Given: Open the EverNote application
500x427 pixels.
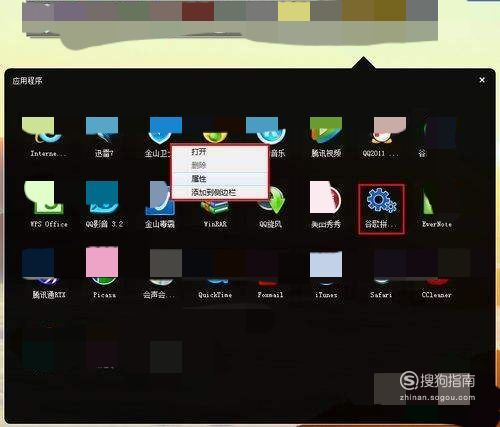Looking at the screenshot, I should [430, 201].
